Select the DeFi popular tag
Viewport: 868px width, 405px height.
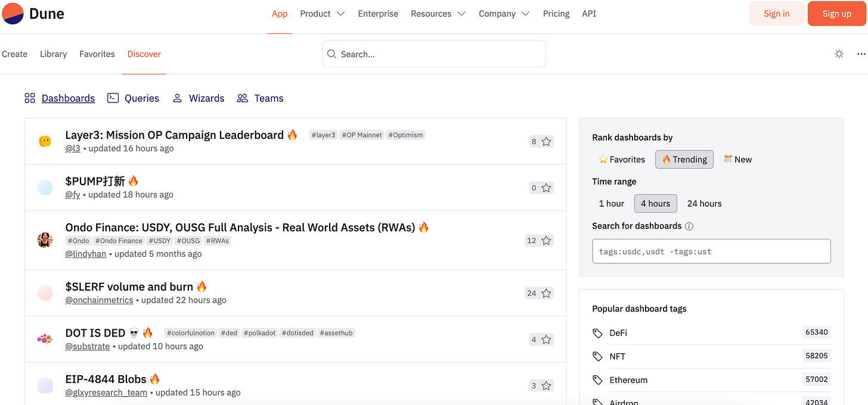tap(618, 333)
